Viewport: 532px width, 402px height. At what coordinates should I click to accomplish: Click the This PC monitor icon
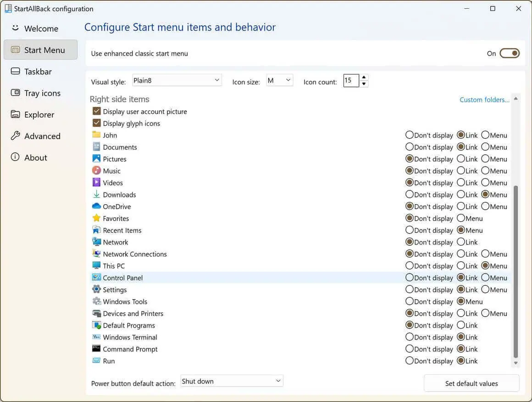pyautogui.click(x=96, y=266)
